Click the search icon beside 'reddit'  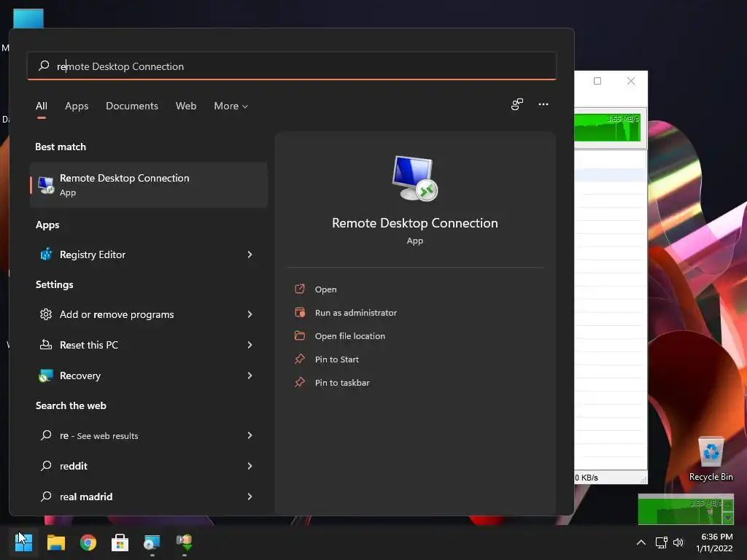(46, 466)
